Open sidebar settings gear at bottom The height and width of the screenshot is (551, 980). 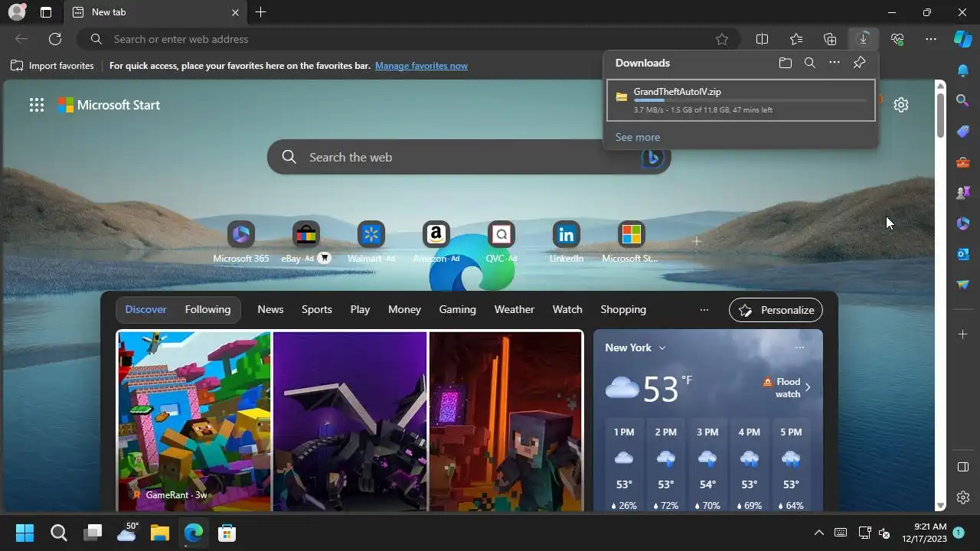coord(963,497)
